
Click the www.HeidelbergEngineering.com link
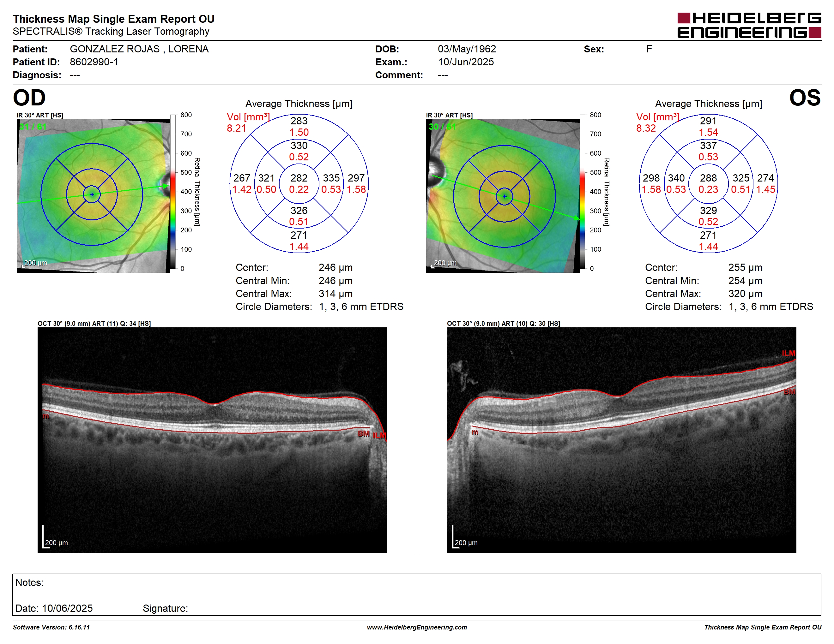tap(417, 627)
